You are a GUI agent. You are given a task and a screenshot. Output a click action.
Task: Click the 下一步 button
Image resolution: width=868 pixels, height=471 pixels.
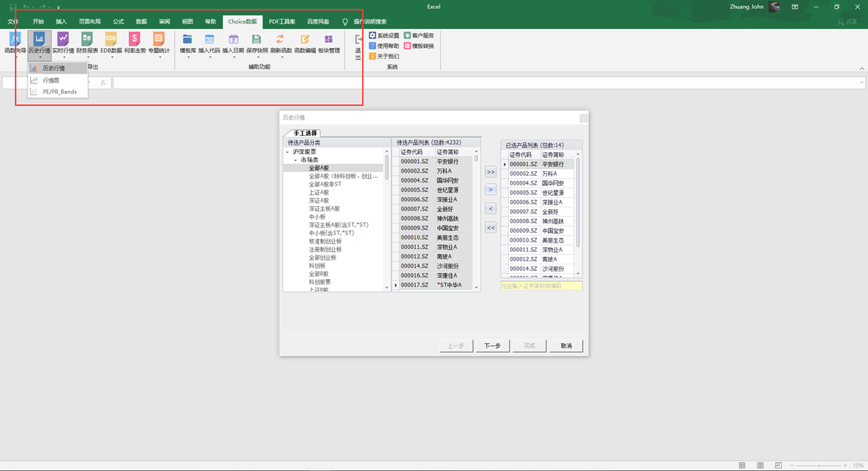pyautogui.click(x=493, y=345)
